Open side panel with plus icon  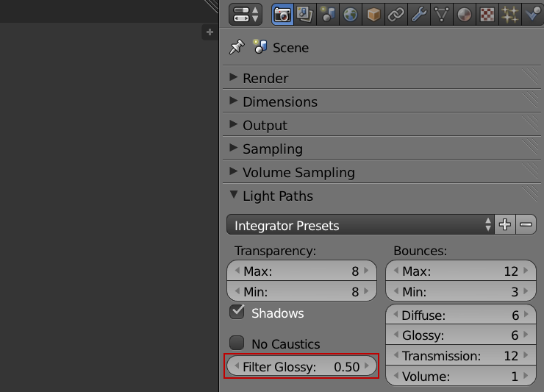(x=210, y=32)
